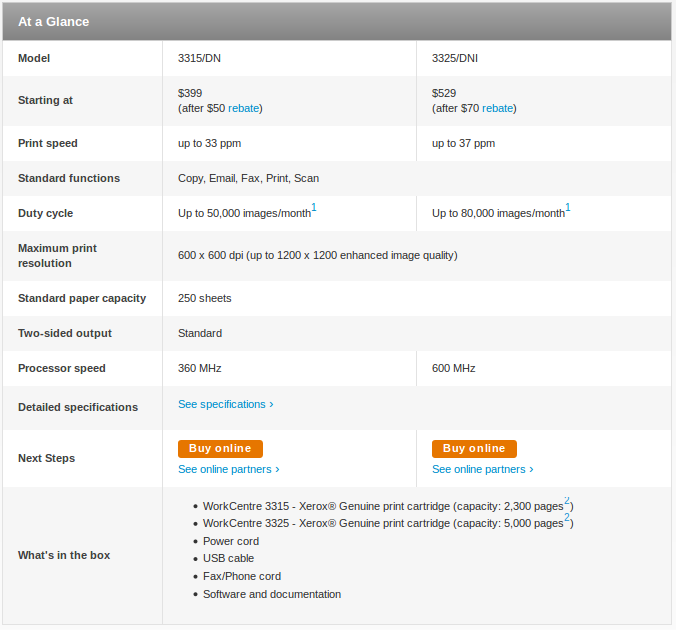See online partners for 3325/DNI
The height and width of the screenshot is (630, 676).
click(483, 469)
